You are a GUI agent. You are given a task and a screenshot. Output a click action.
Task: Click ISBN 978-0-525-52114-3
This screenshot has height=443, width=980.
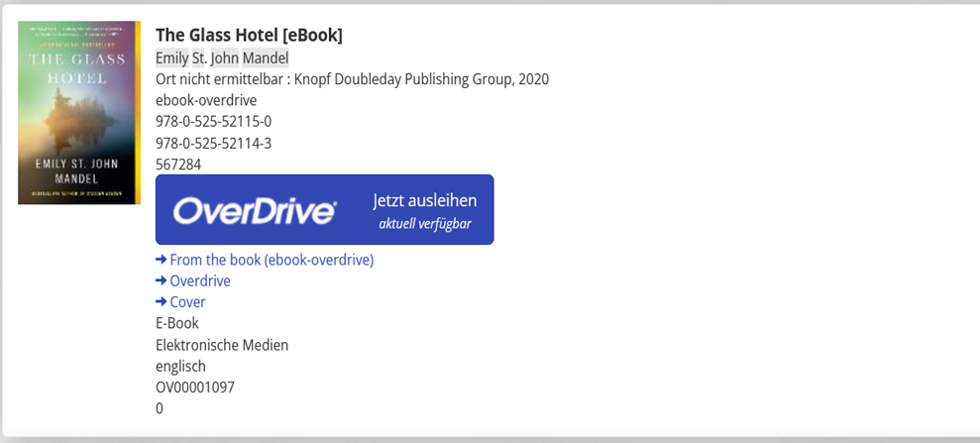pyautogui.click(x=213, y=144)
